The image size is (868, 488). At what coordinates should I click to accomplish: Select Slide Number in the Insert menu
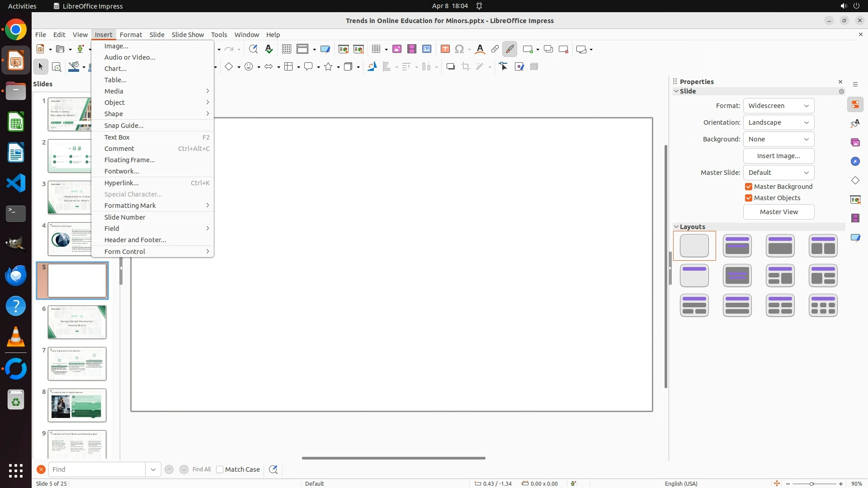[125, 217]
